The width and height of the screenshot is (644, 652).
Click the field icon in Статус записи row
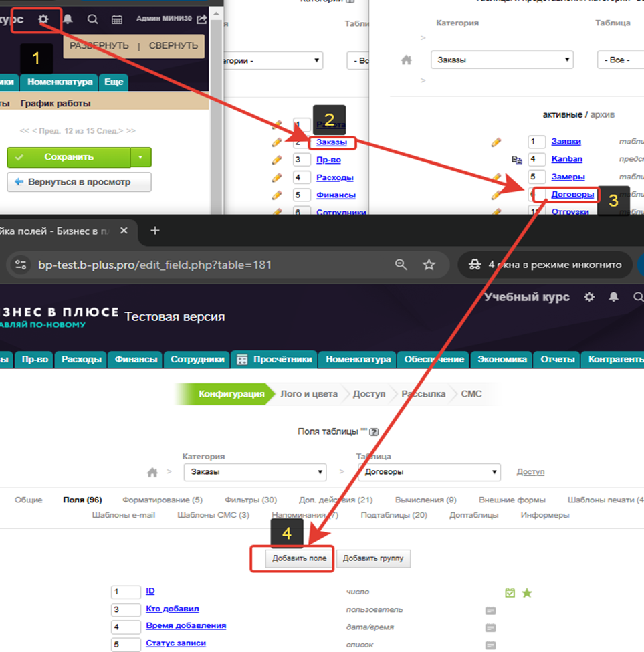click(x=490, y=645)
